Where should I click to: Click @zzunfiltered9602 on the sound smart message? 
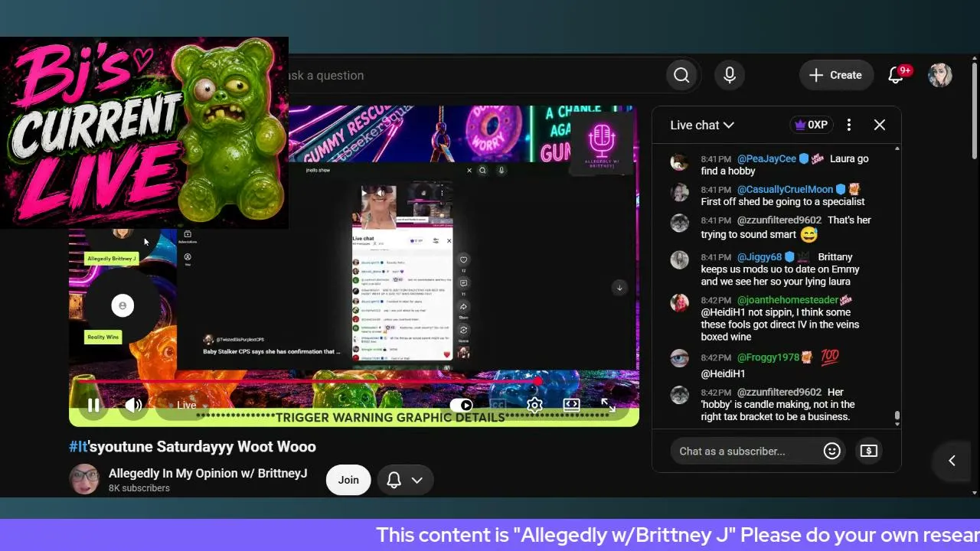[x=779, y=220]
